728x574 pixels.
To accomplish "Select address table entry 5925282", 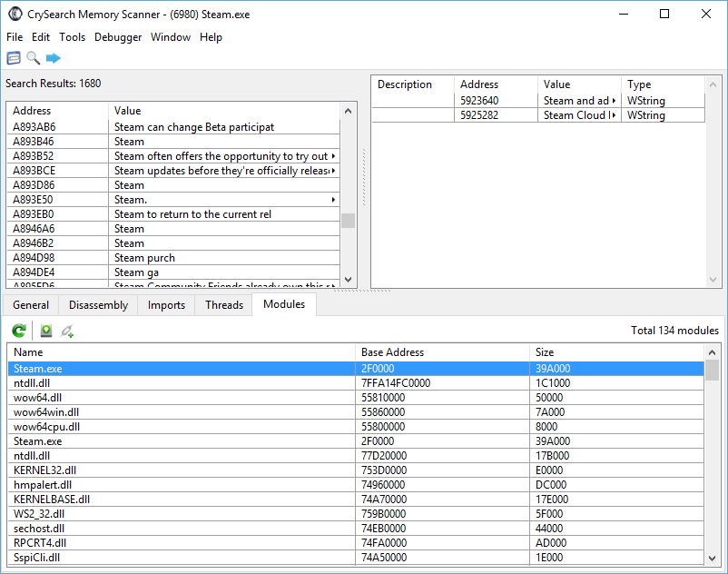I will point(478,115).
